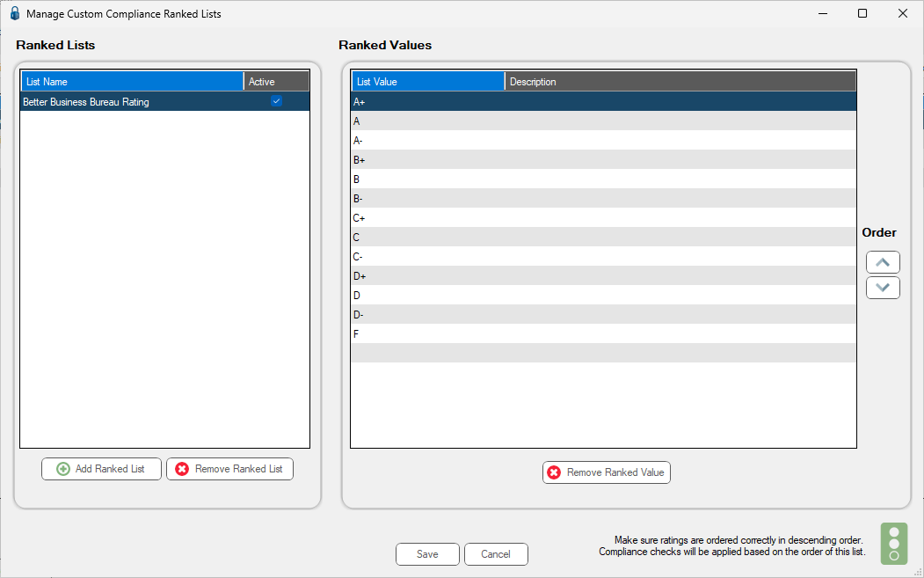Click the Description column header

[x=680, y=82]
